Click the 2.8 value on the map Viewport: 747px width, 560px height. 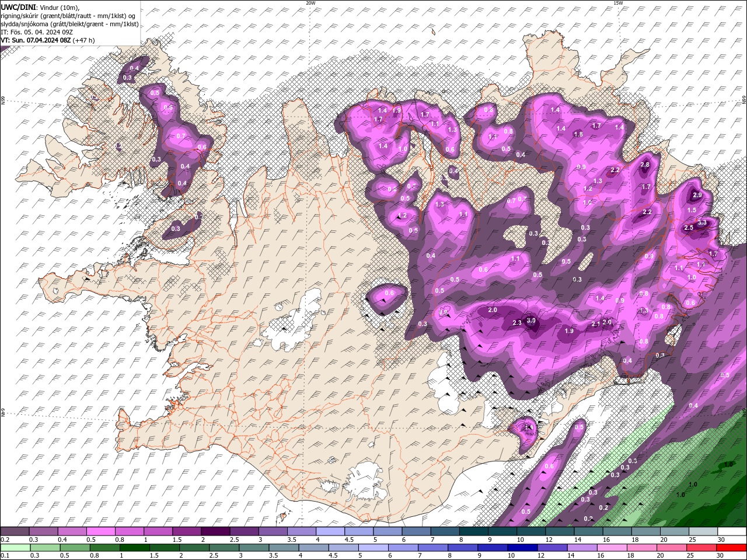(x=645, y=165)
